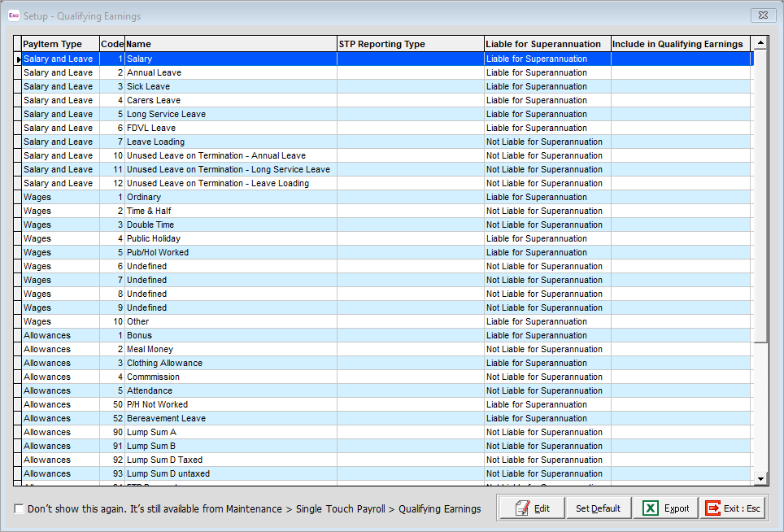The height and width of the screenshot is (532, 784).
Task: Click the Exit : Esc button
Action: (733, 508)
